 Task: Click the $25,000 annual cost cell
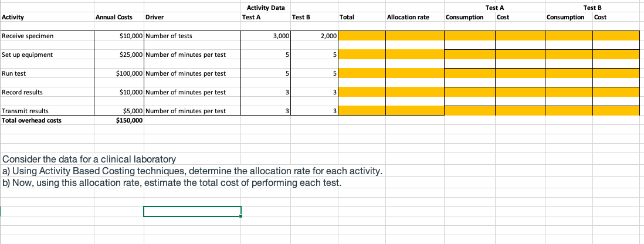[118, 55]
